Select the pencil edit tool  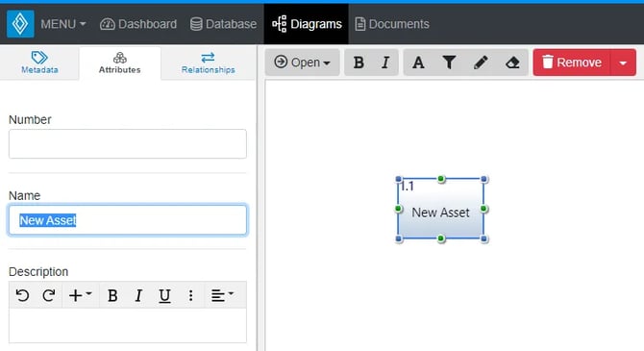pos(481,63)
